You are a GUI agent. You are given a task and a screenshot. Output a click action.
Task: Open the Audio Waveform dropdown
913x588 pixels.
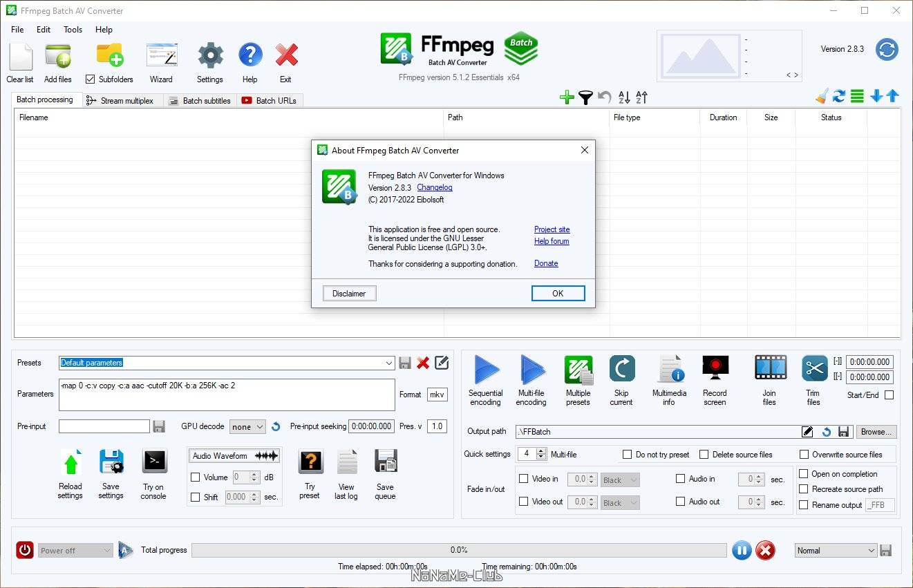point(234,456)
